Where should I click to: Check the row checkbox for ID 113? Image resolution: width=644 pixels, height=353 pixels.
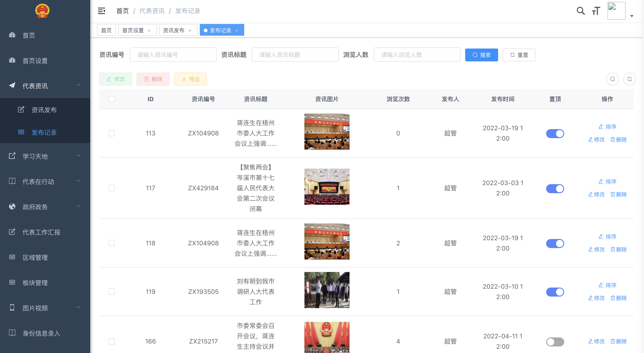(111, 133)
